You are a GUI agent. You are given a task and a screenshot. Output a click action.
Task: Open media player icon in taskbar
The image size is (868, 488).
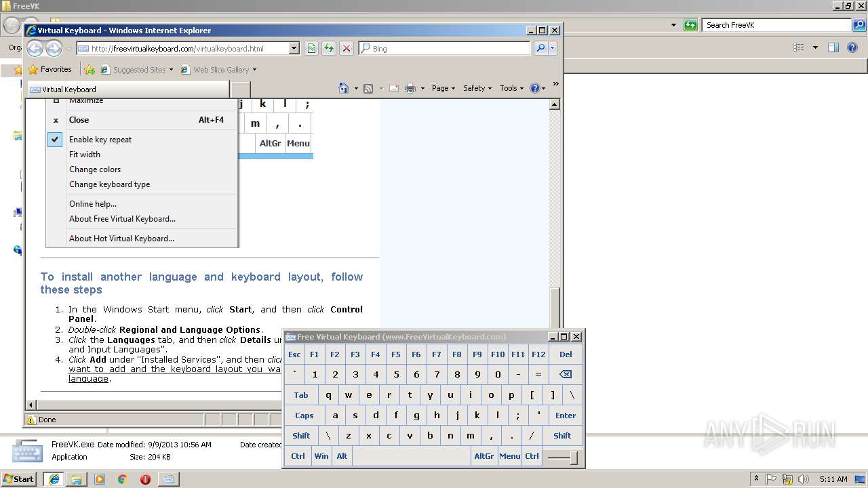tap(100, 479)
